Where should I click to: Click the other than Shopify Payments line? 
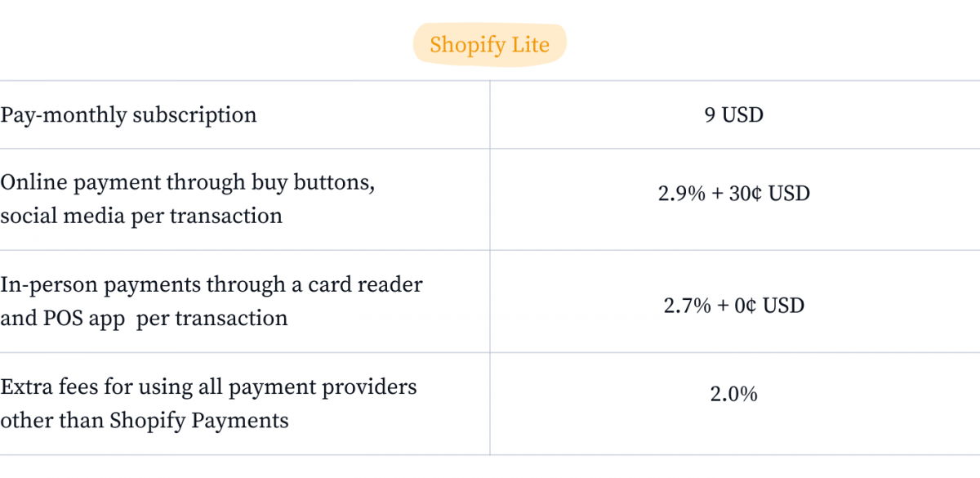145,421
